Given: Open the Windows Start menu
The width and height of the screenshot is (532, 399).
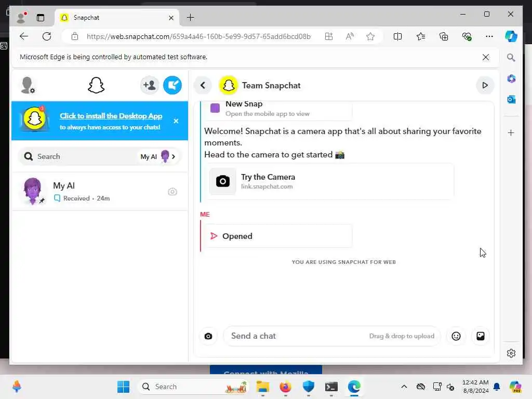Looking at the screenshot, I should [123, 387].
